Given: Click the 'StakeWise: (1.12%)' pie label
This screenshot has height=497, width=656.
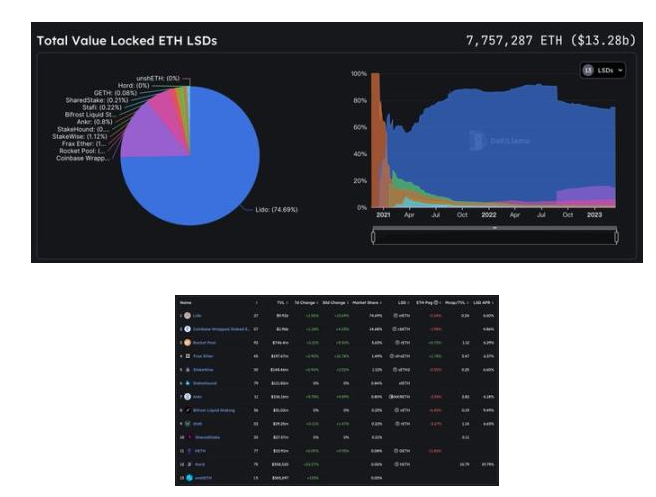Looking at the screenshot, I should [79, 136].
